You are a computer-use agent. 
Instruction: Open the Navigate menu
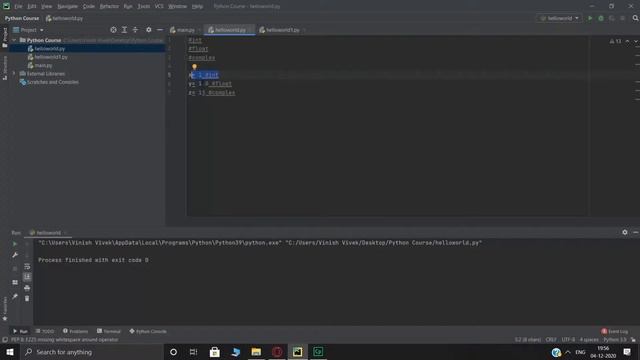(67, 6)
